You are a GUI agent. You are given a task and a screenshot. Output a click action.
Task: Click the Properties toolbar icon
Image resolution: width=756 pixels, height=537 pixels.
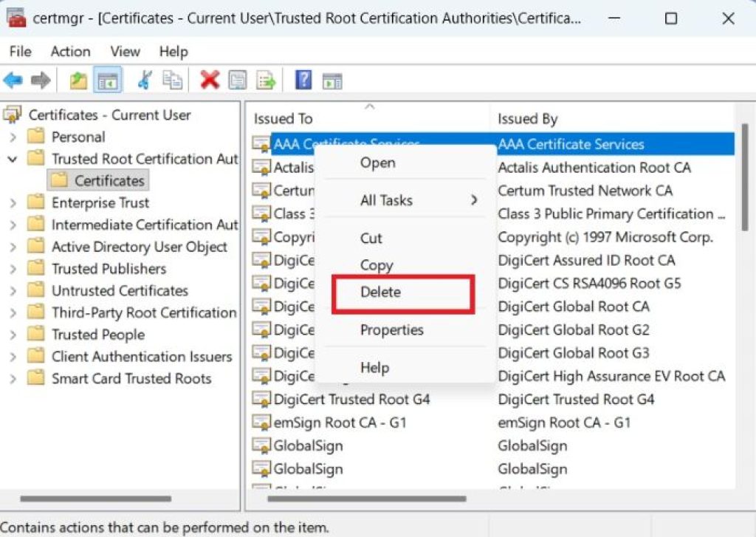[x=237, y=80]
